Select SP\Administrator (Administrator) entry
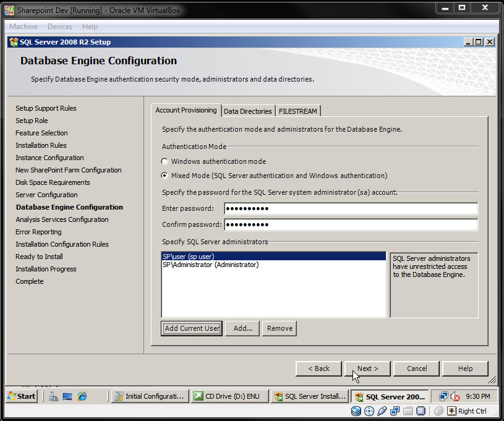 (x=274, y=265)
